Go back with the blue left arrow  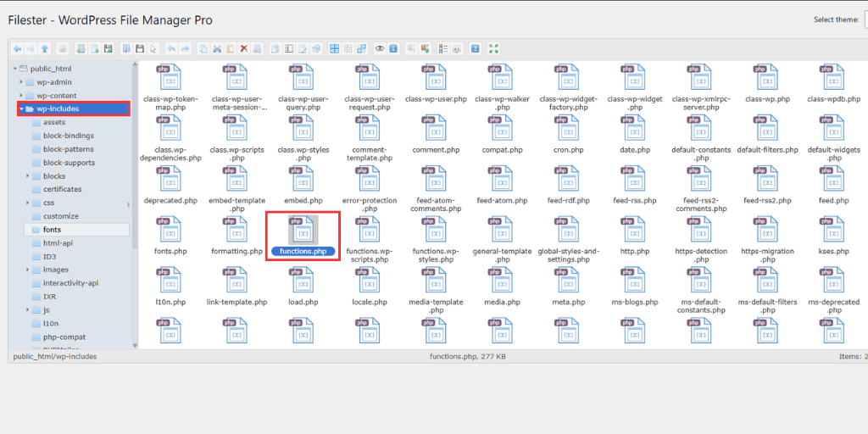[17, 48]
